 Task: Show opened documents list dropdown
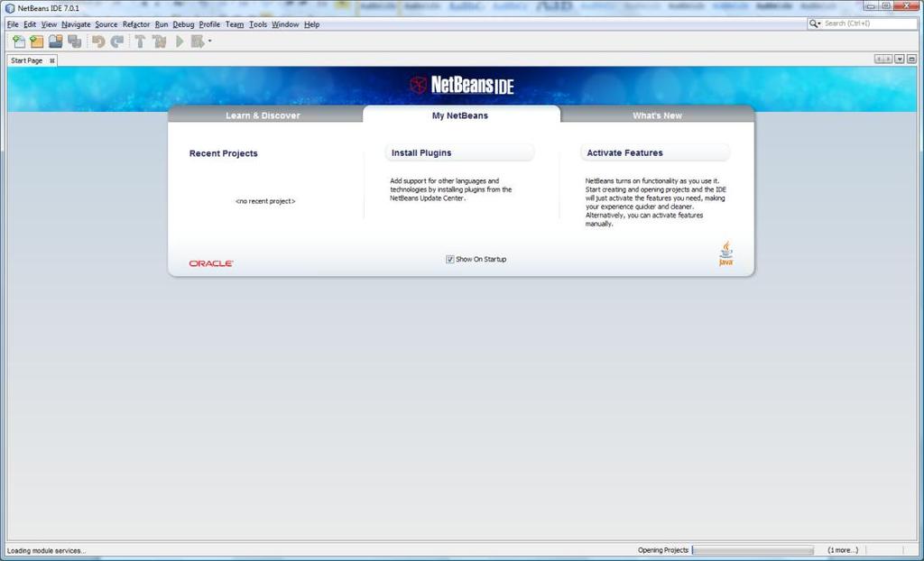click(x=900, y=60)
